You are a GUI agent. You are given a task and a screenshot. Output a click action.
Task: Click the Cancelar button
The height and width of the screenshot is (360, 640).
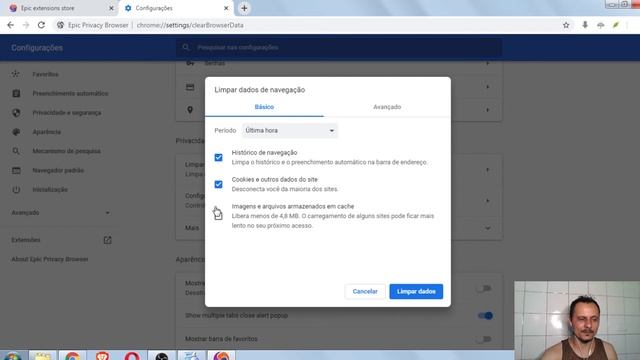[x=365, y=291]
